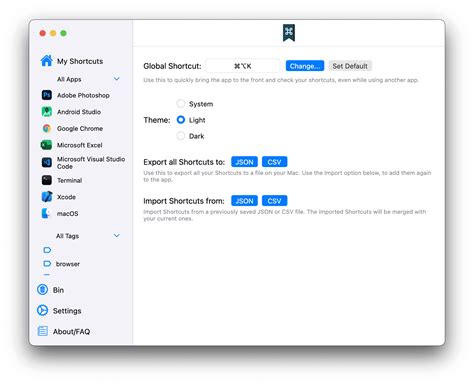
Task: Click the Google Chrome app icon
Action: tap(47, 128)
